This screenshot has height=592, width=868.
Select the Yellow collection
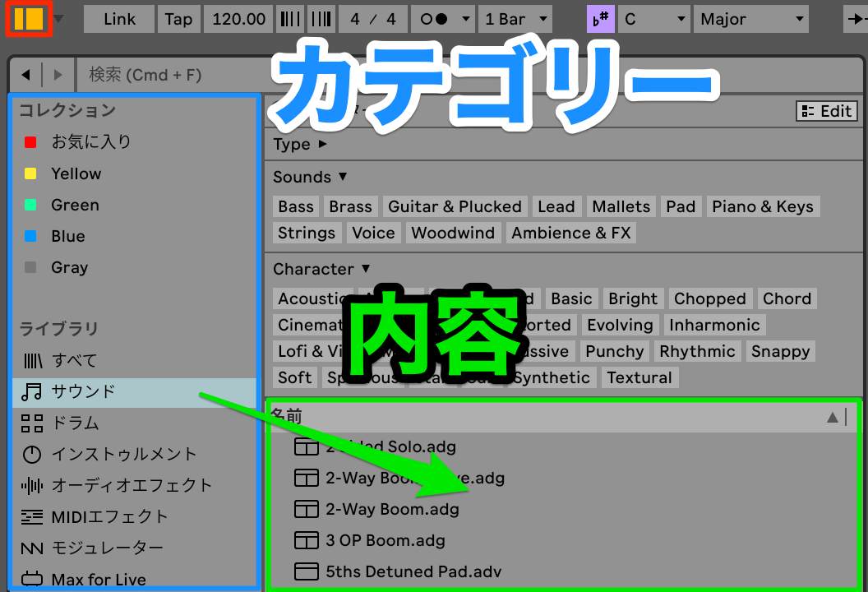(135, 173)
